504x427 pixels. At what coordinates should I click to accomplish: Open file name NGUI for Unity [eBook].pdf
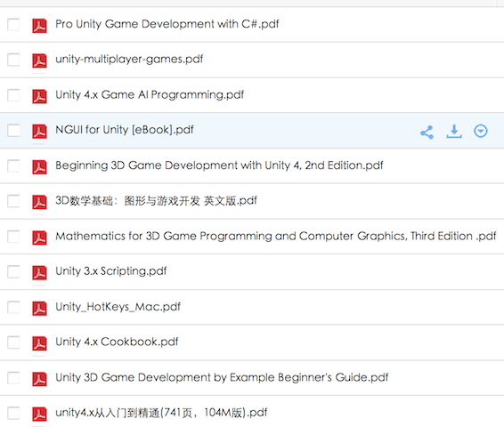pos(125,130)
